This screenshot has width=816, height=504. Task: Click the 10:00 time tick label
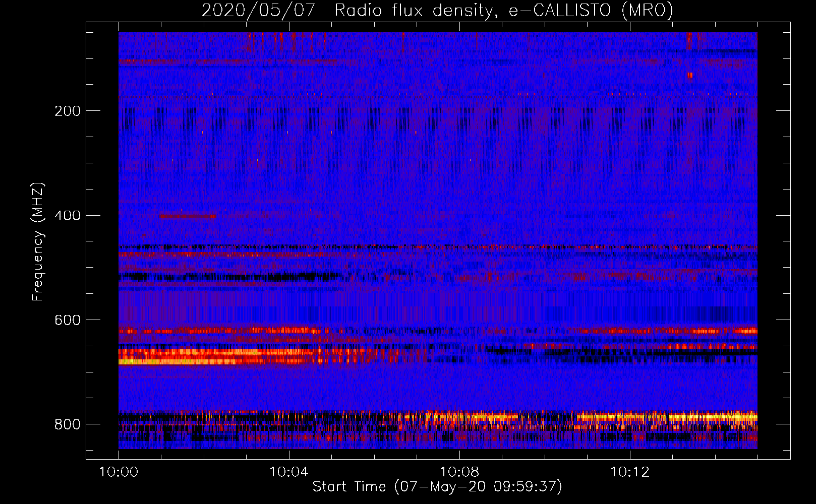[x=119, y=472]
